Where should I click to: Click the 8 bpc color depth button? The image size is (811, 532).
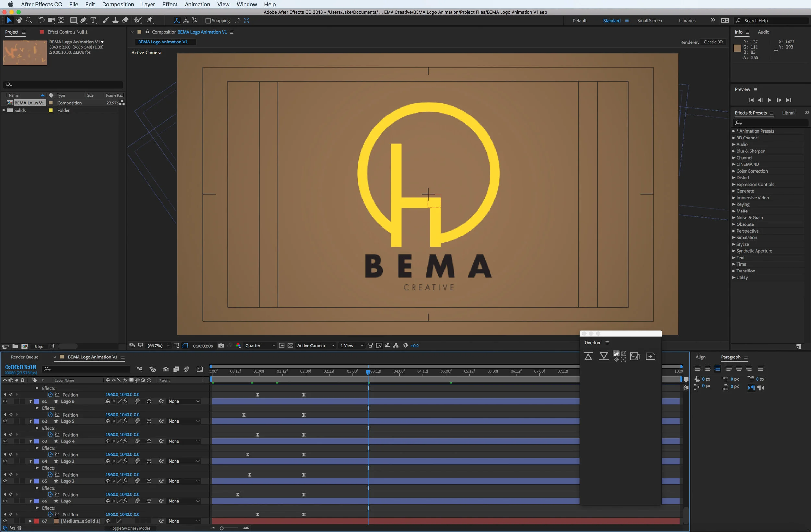click(x=39, y=346)
